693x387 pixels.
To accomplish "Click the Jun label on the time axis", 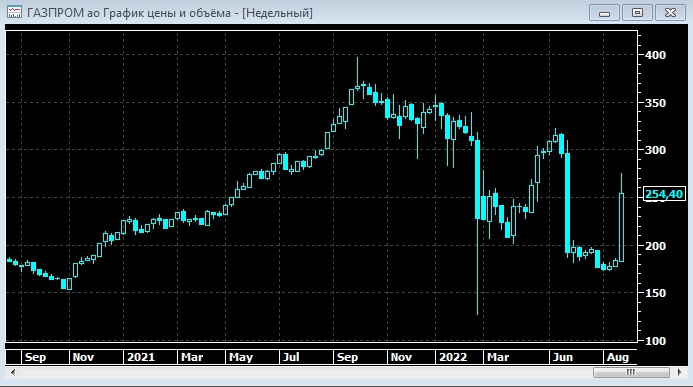I will 563,357.
